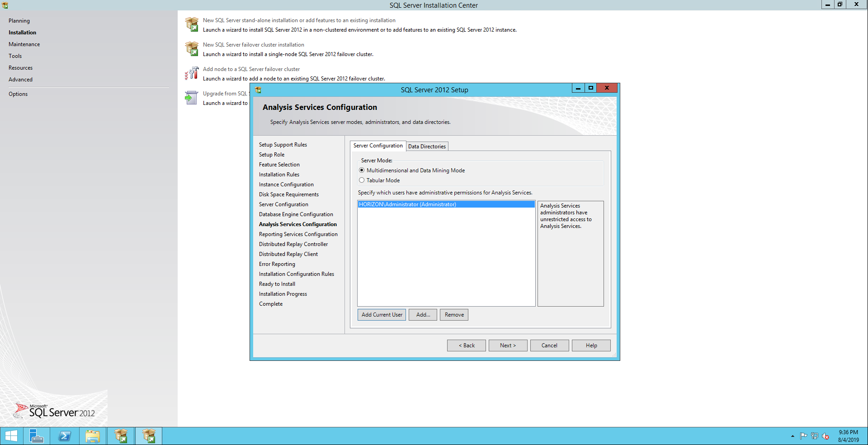Click the new stand-alone installation box icon
Image resolution: width=868 pixels, height=445 pixels.
point(192,24)
